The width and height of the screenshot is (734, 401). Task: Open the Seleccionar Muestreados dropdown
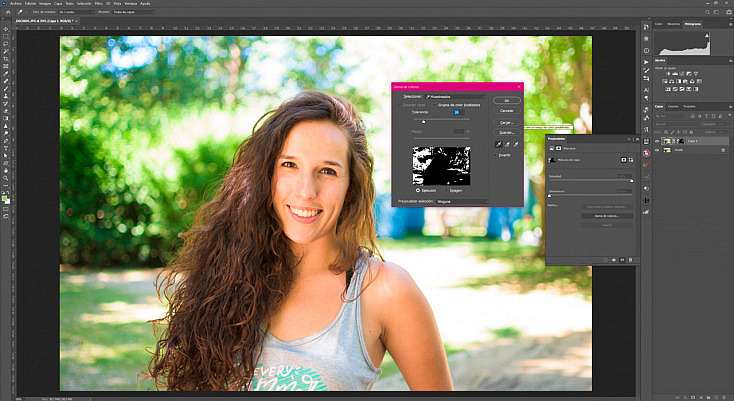pyautogui.click(x=455, y=96)
